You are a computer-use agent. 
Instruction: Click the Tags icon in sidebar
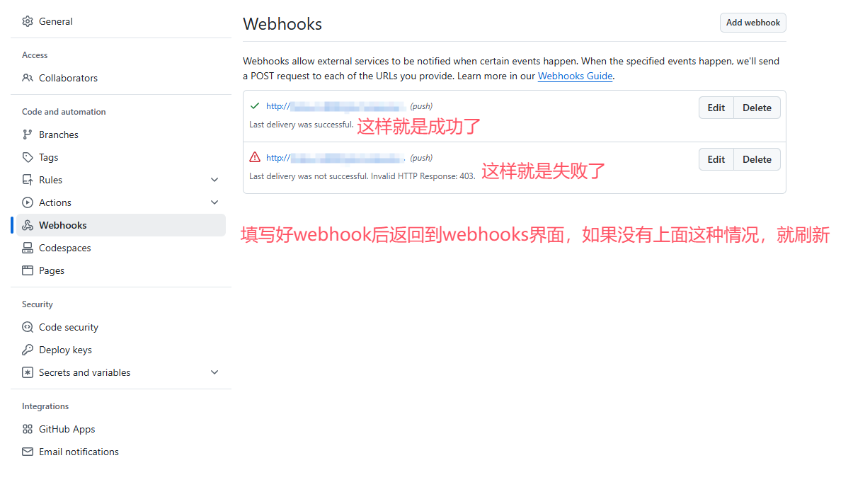click(28, 157)
